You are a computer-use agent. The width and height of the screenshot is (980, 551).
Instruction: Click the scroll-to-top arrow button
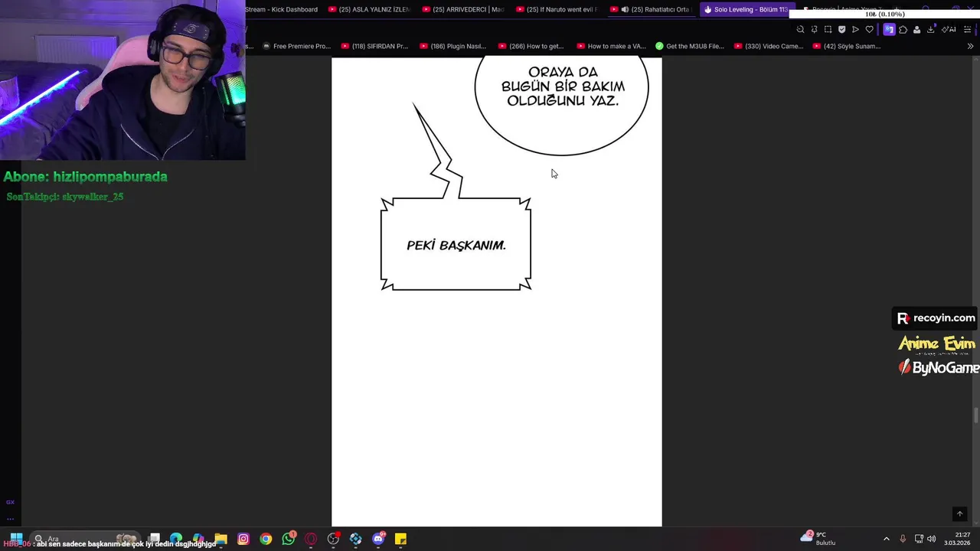tap(959, 514)
